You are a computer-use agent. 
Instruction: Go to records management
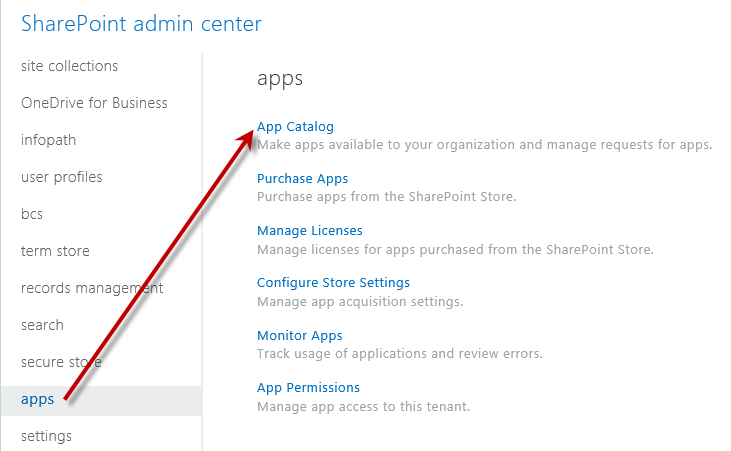[x=92, y=288]
